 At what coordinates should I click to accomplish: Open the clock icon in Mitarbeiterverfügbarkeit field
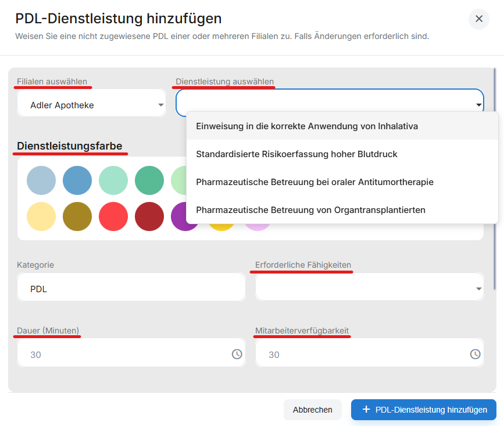[x=475, y=354]
